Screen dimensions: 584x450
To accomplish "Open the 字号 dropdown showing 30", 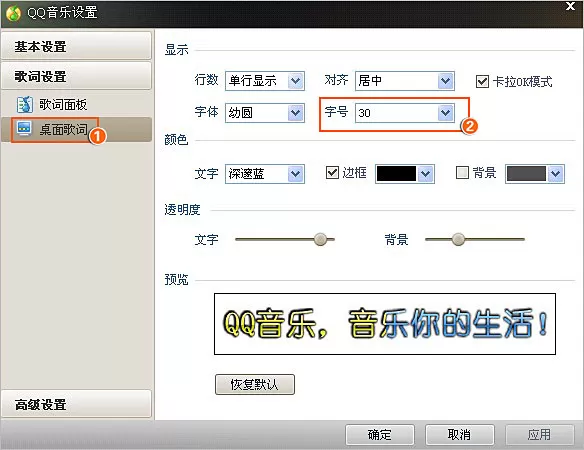I will point(404,113).
